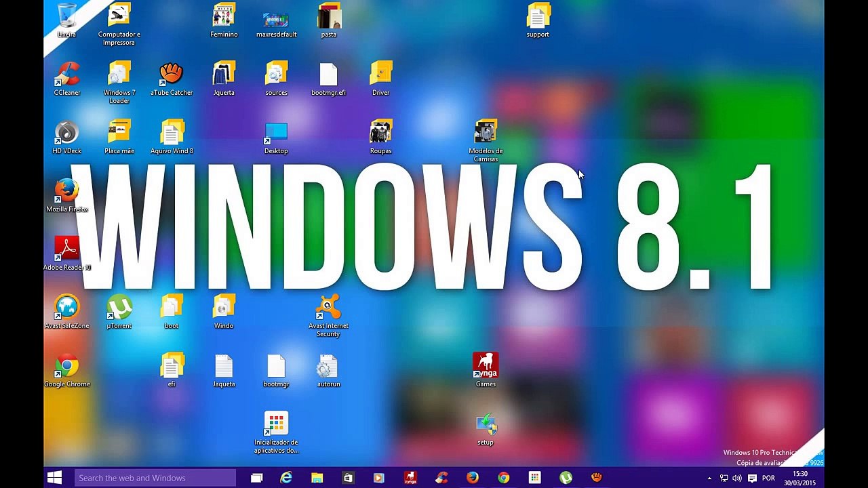Open the app launcher grid taskbar icon
Screen dimensions: 868x488
click(x=534, y=478)
